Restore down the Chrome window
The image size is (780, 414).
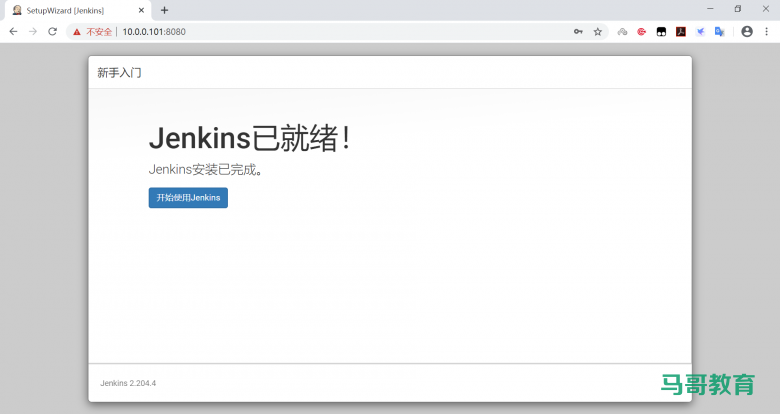click(738, 8)
